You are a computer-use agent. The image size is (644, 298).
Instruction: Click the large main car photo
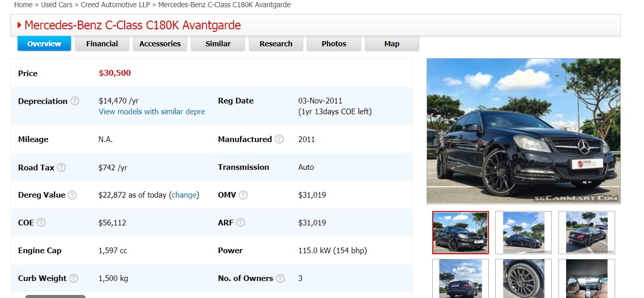[523, 131]
